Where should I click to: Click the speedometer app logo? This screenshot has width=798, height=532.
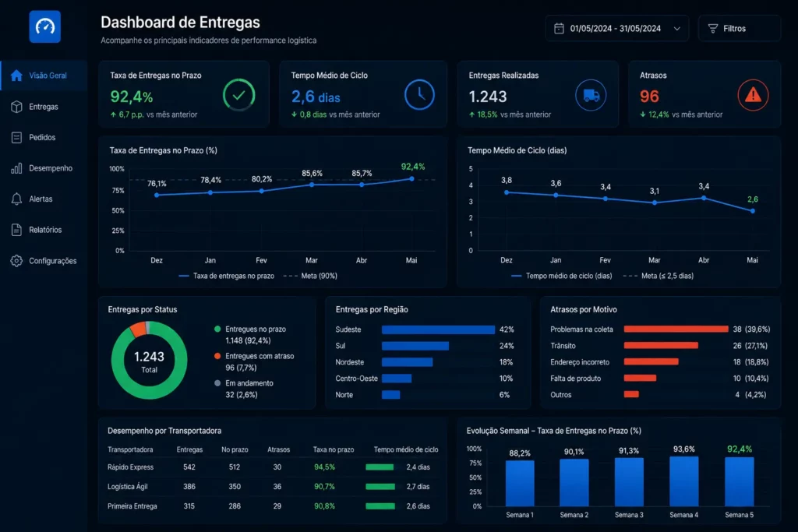pos(44,26)
